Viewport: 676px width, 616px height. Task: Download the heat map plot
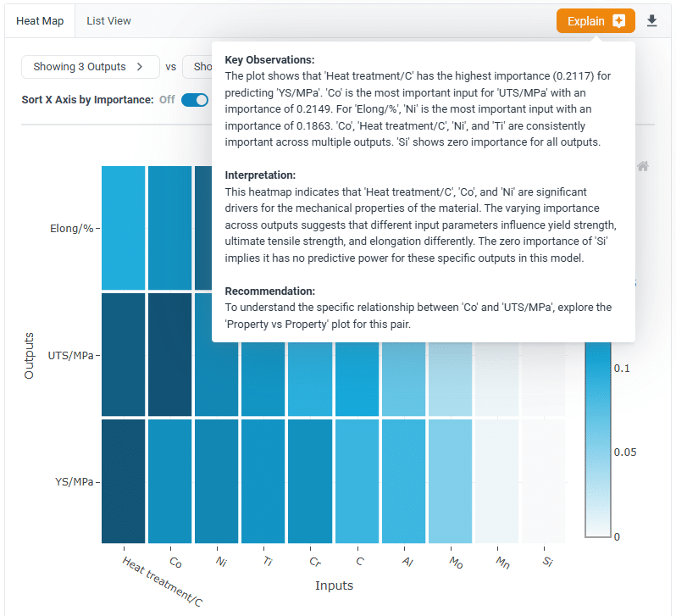pyautogui.click(x=651, y=21)
